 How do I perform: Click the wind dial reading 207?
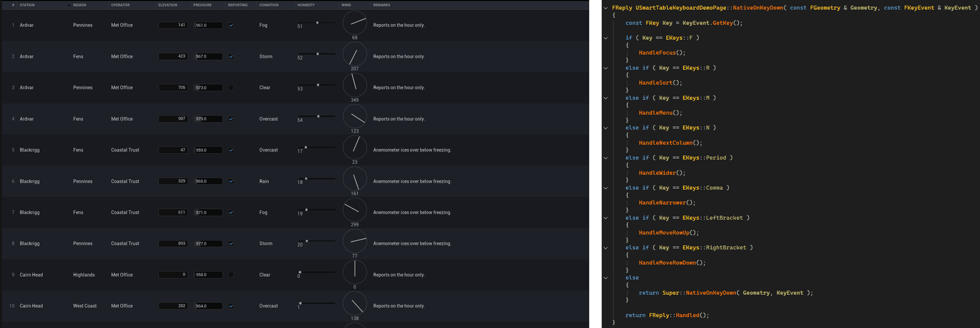point(355,54)
